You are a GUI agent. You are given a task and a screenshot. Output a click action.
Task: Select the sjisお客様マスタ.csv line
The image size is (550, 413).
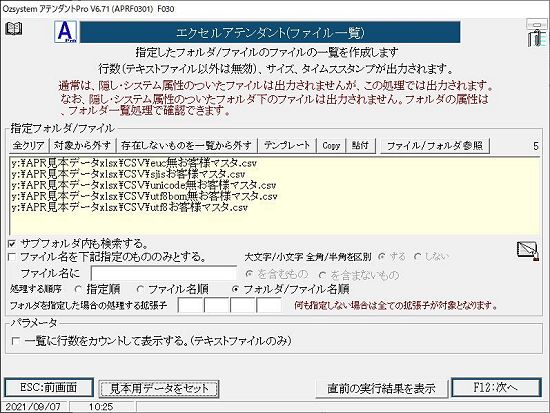tap(128, 174)
